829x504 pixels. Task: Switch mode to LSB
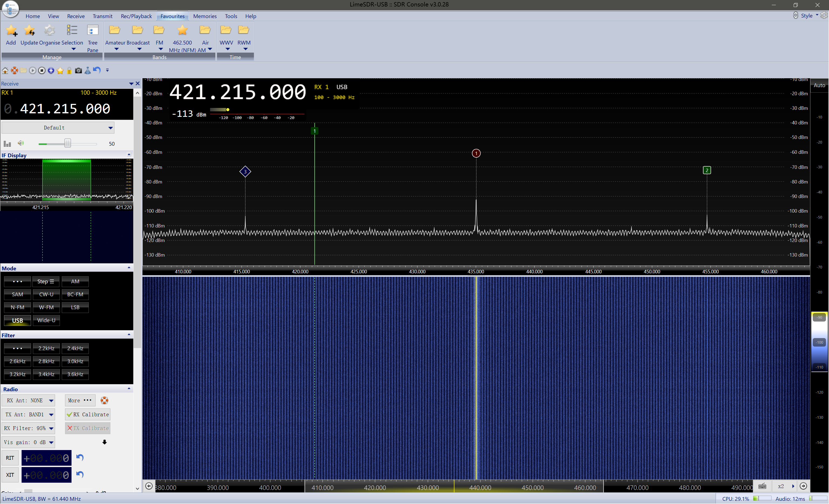[x=75, y=308]
